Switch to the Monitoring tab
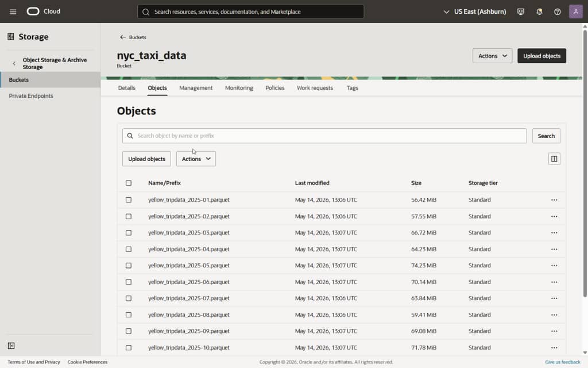588x368 pixels. 239,88
